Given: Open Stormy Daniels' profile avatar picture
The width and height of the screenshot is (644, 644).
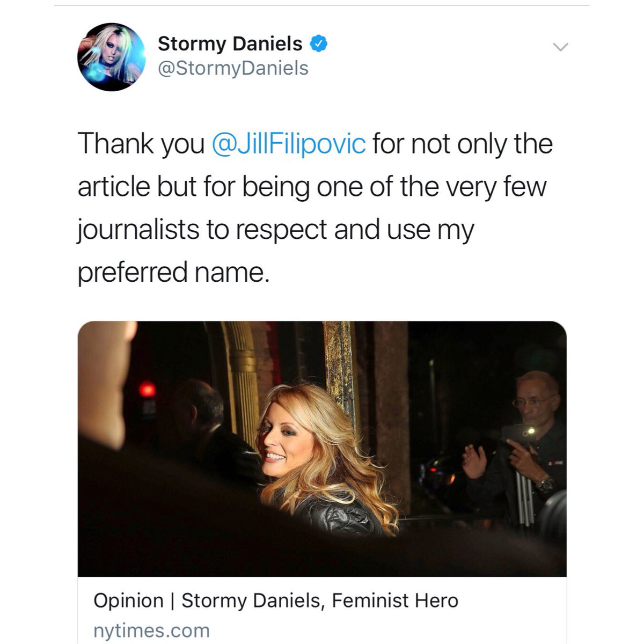Looking at the screenshot, I should 112,57.
